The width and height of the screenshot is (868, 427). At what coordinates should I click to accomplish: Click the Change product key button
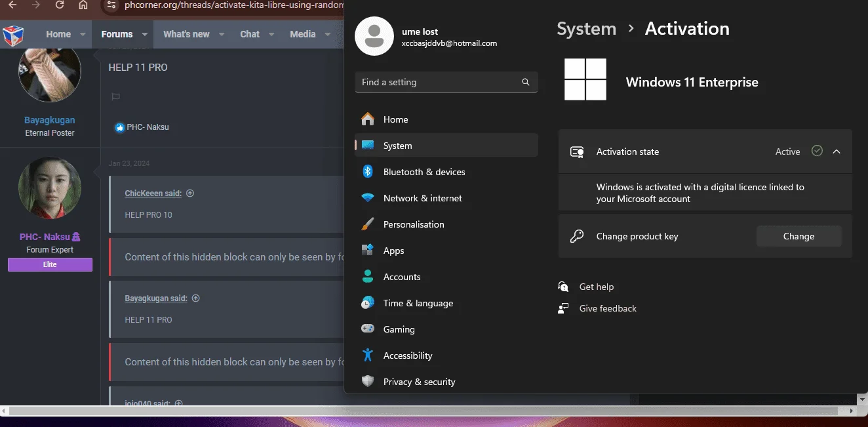(x=799, y=236)
